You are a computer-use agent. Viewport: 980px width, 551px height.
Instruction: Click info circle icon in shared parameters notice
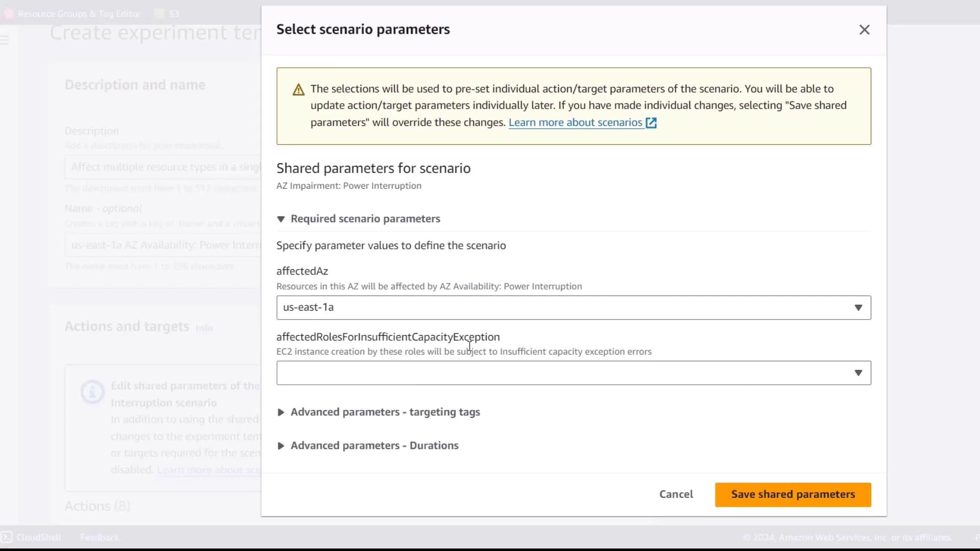(x=92, y=392)
